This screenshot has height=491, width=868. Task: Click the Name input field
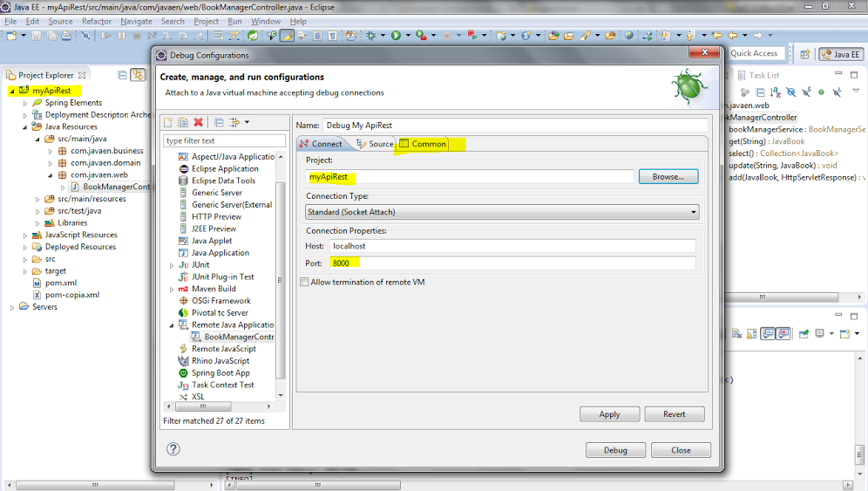[x=515, y=126]
